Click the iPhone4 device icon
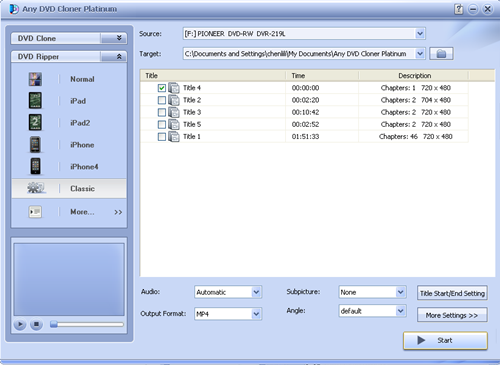500x365 pixels. pos(35,166)
